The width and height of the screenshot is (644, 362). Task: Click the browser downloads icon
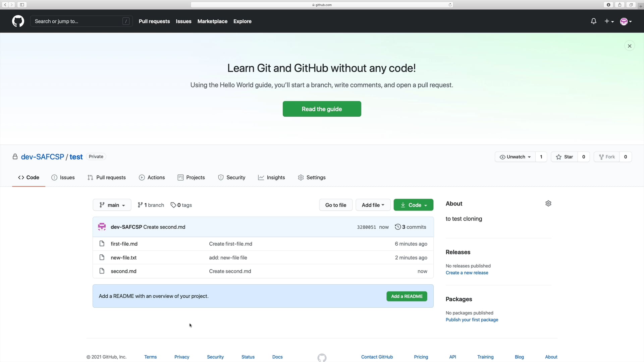(x=608, y=5)
